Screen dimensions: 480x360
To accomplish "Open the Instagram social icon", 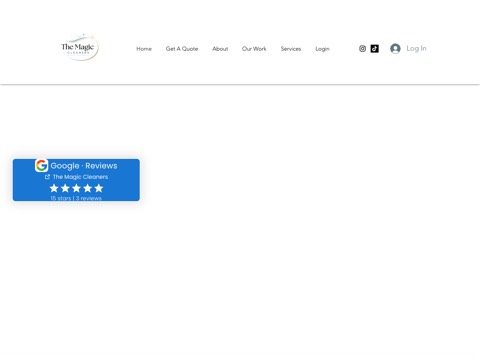I will pyautogui.click(x=362, y=49).
